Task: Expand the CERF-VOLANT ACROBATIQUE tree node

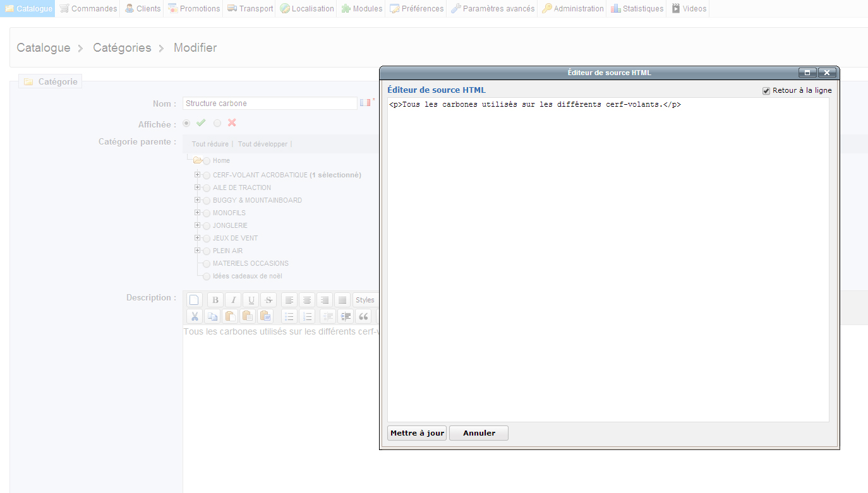Action: click(198, 175)
